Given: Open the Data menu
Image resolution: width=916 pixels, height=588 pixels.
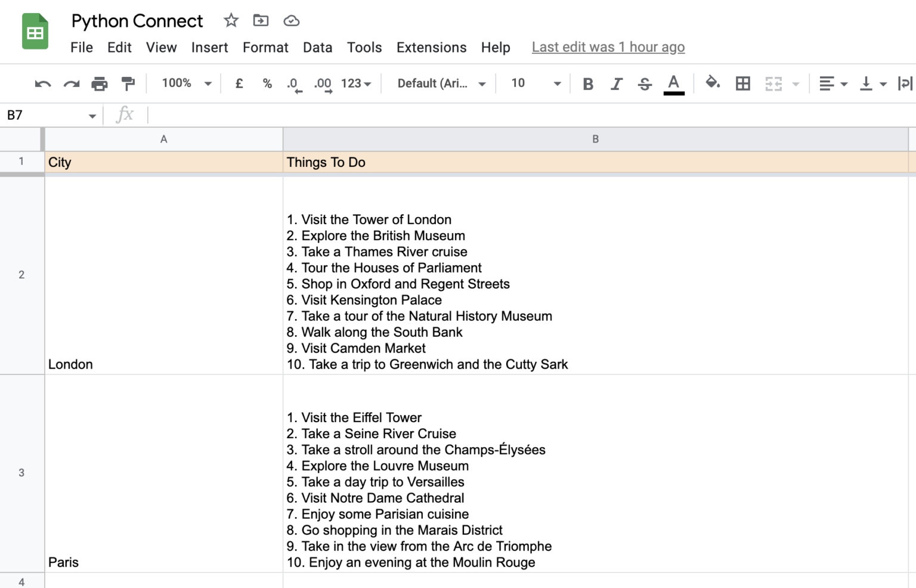Looking at the screenshot, I should (x=317, y=48).
